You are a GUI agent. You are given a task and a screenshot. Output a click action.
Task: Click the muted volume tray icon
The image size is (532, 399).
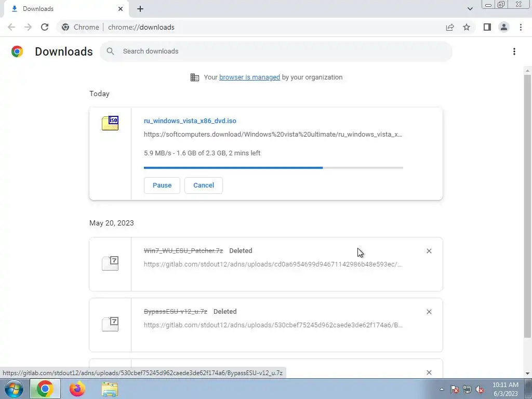480,389
